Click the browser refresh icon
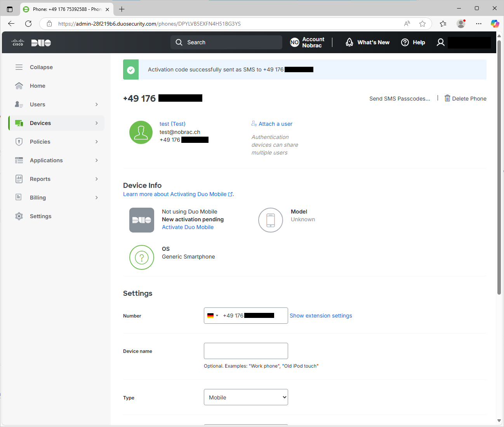The height and width of the screenshot is (427, 504). [x=28, y=24]
